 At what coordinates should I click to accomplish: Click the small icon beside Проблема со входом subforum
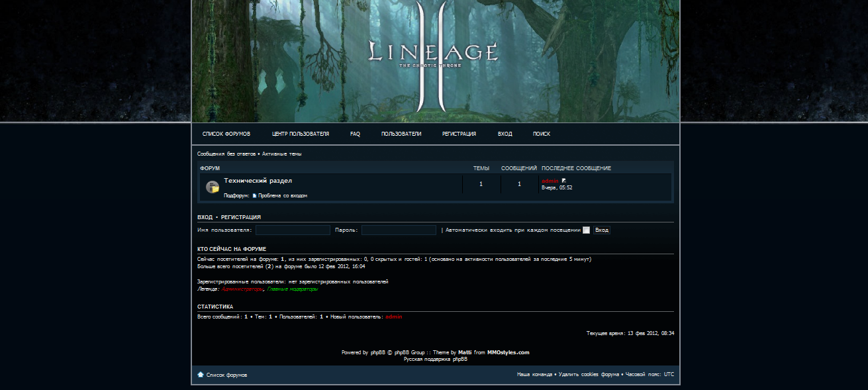[254, 196]
